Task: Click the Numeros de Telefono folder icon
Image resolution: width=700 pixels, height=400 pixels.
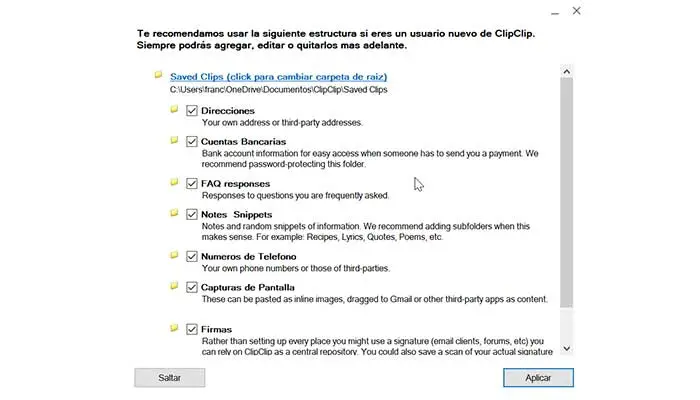Action: coord(174,255)
